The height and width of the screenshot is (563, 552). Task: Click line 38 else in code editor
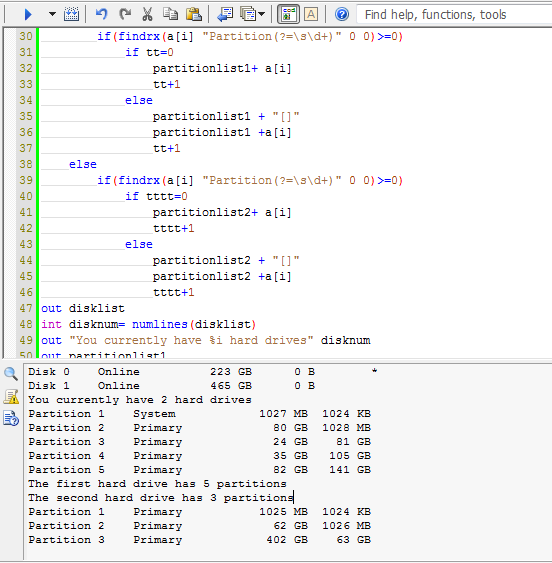tap(83, 164)
